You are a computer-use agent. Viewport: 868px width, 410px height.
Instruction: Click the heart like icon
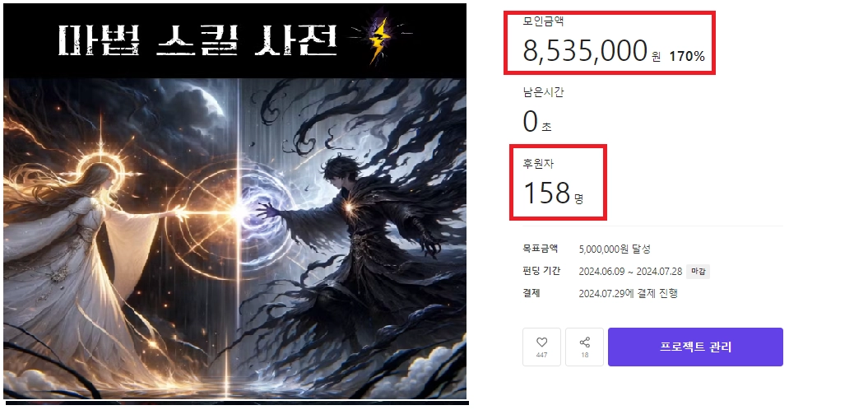coord(541,342)
